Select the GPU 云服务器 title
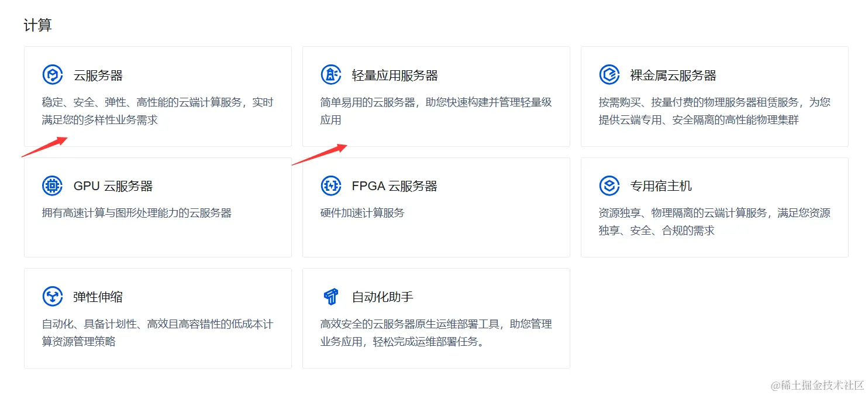The height and width of the screenshot is (395, 868). pos(113,186)
